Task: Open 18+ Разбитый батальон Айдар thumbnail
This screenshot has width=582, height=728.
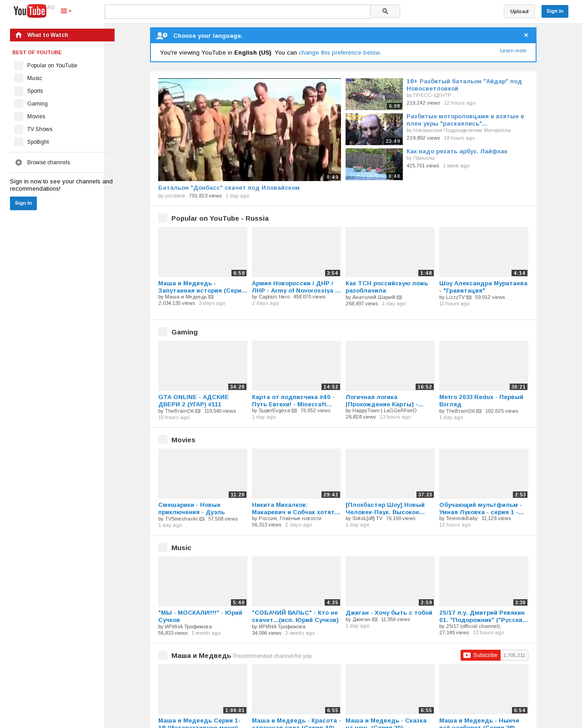Action: 374,94
